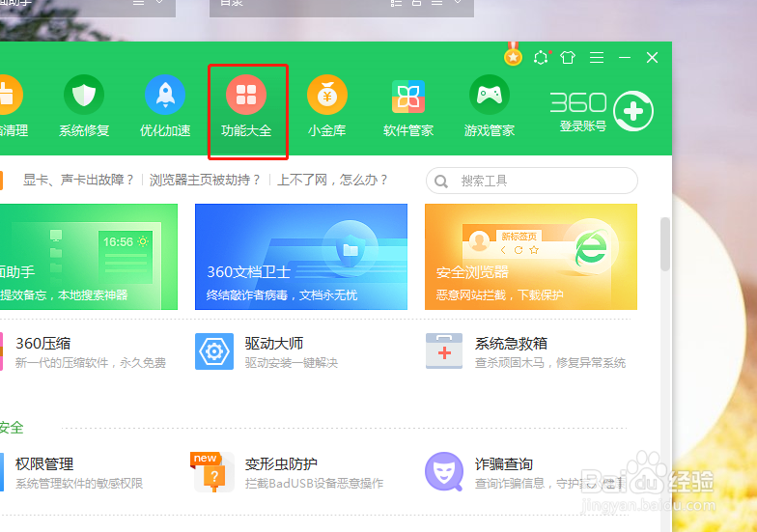Click the partially visible 清理 broom icon
Image resolution: width=757 pixels, height=532 pixels.
tap(10, 95)
